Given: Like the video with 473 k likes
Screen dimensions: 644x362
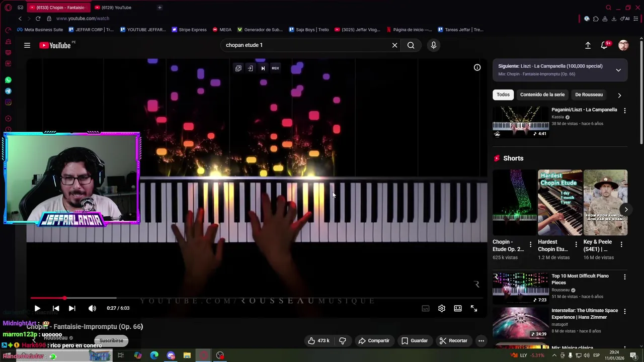Looking at the screenshot, I should click(x=319, y=340).
